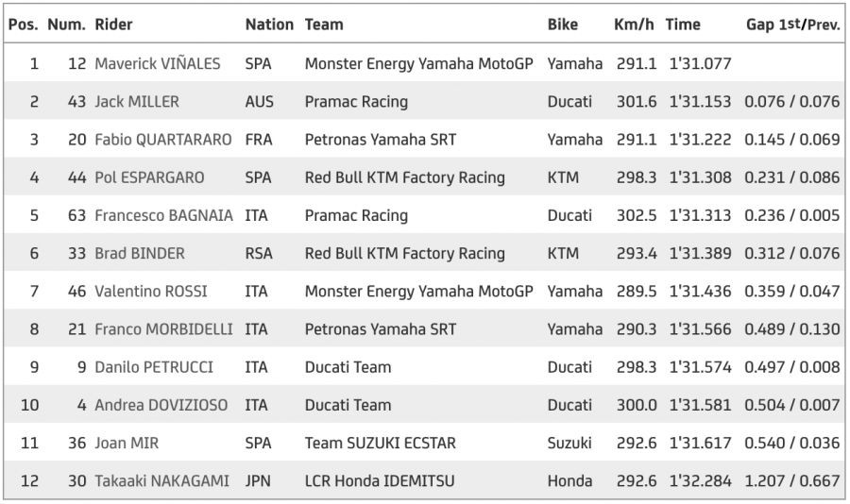Select Francesco BAGNAIA in the table
This screenshot has height=504, width=850.
[163, 215]
